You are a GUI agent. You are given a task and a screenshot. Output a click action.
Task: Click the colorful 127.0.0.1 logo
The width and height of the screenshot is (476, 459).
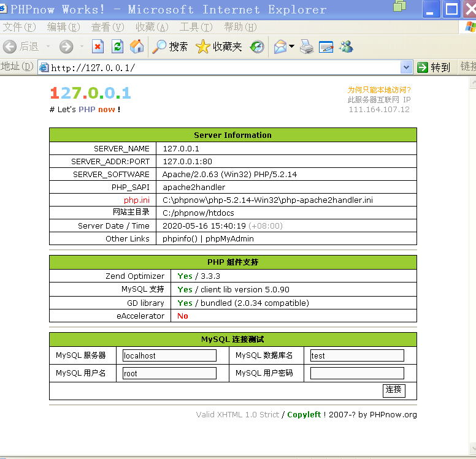click(x=90, y=93)
